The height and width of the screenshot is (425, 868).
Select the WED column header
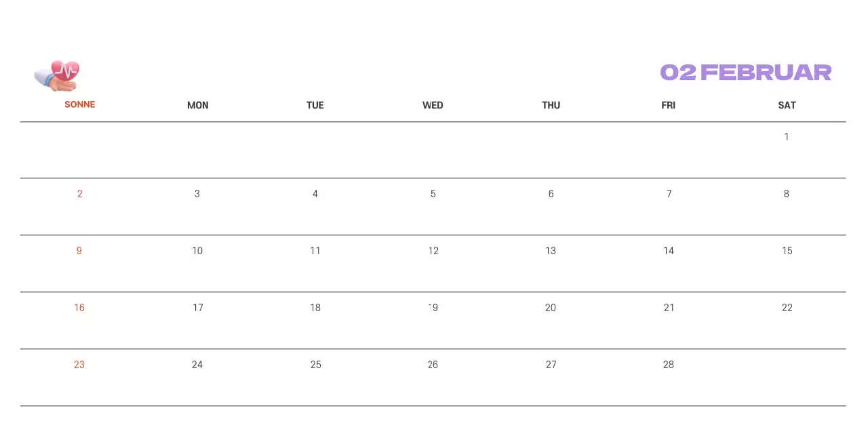433,105
